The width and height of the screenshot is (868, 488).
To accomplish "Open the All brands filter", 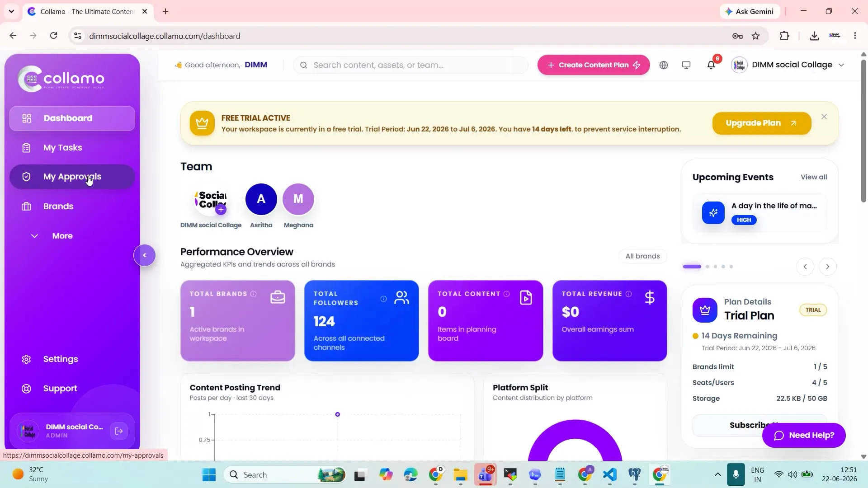I will click(642, 256).
